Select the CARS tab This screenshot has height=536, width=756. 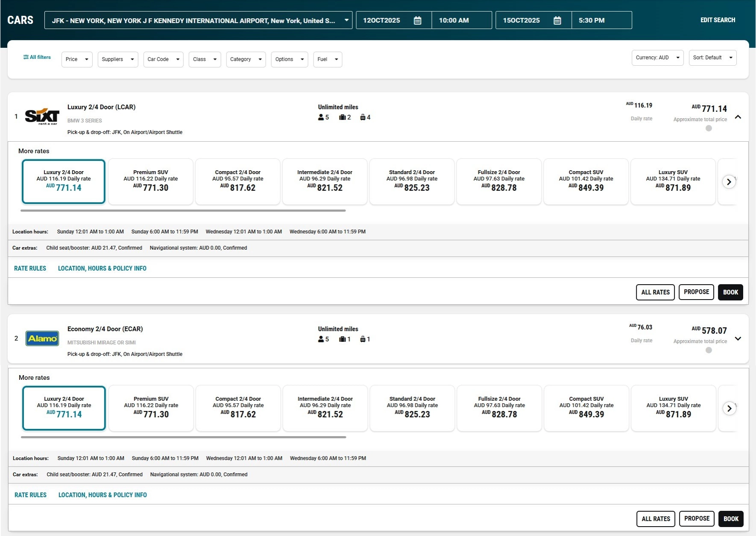[x=20, y=20]
